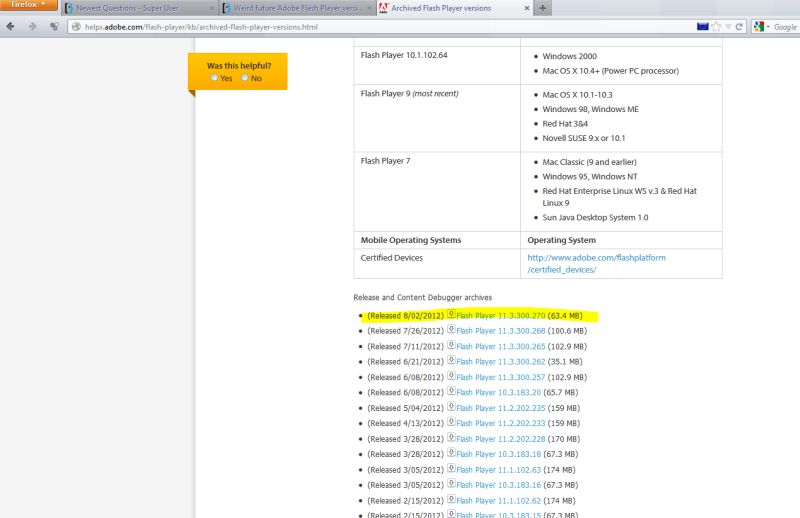Select the 'Sun Java Desktop System 1.0' bullet
Image resolution: width=800 pixels, height=518 pixels.
point(595,217)
